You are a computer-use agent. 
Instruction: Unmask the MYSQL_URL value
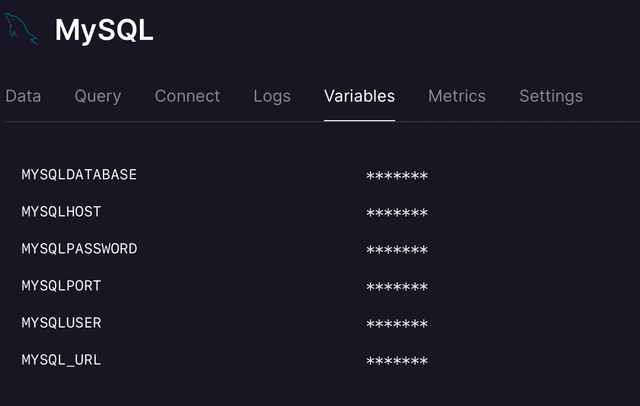[x=397, y=362]
